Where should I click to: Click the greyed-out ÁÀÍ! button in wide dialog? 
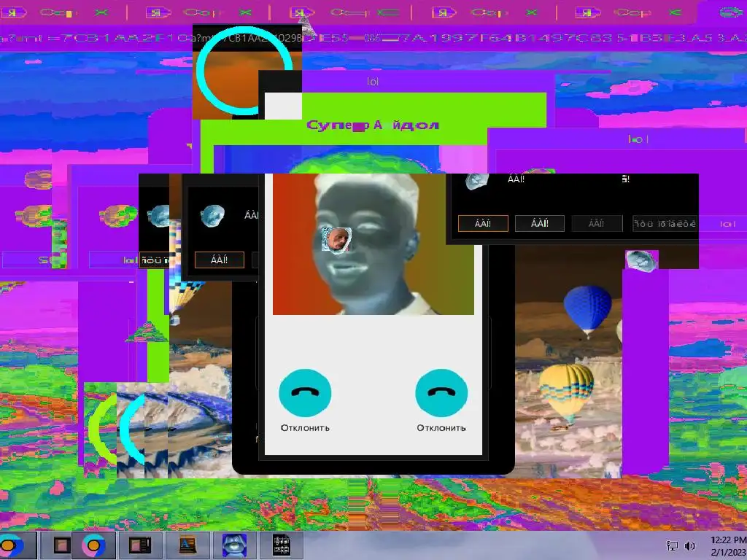pos(597,223)
